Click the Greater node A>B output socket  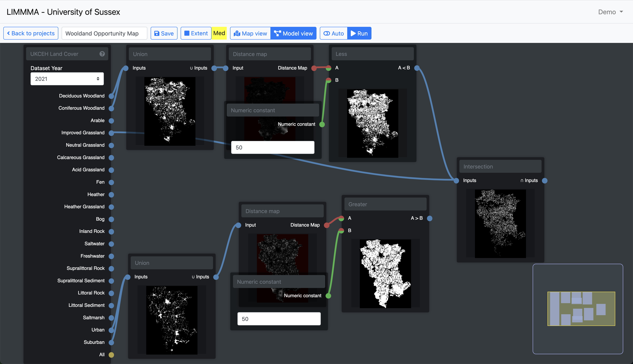pyautogui.click(x=429, y=218)
